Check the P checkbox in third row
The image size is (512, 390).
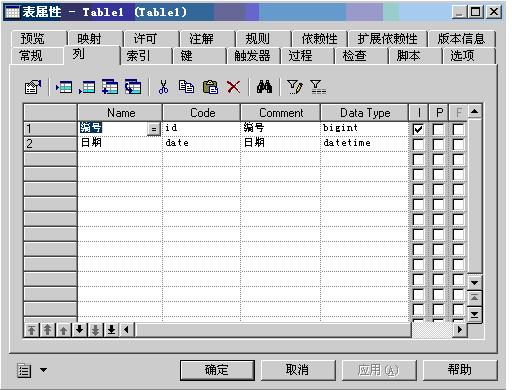[438, 159]
